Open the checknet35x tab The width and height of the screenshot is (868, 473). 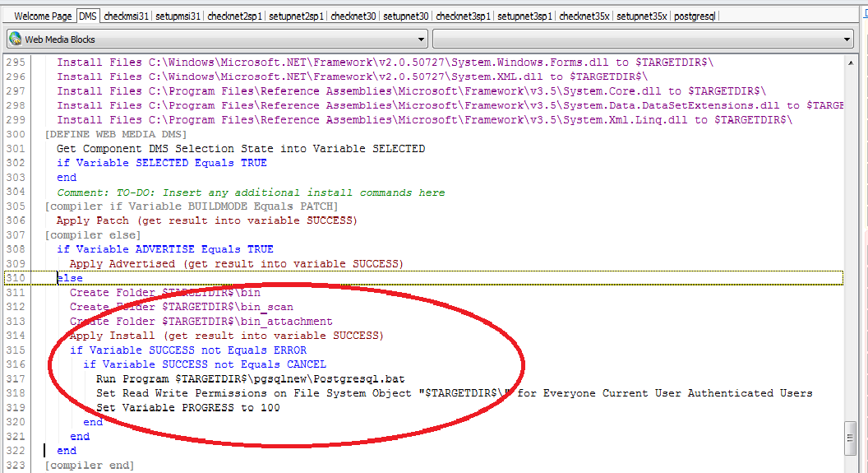[584, 16]
